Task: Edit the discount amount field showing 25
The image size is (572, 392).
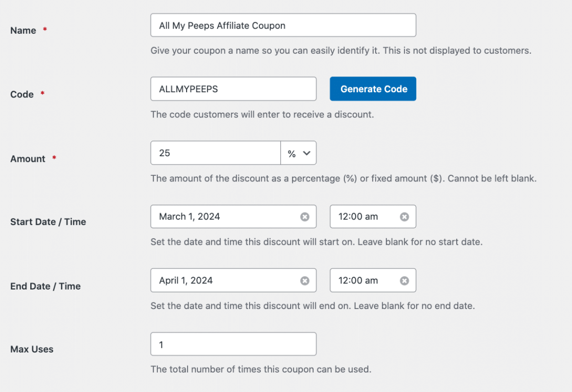Action: tap(215, 153)
